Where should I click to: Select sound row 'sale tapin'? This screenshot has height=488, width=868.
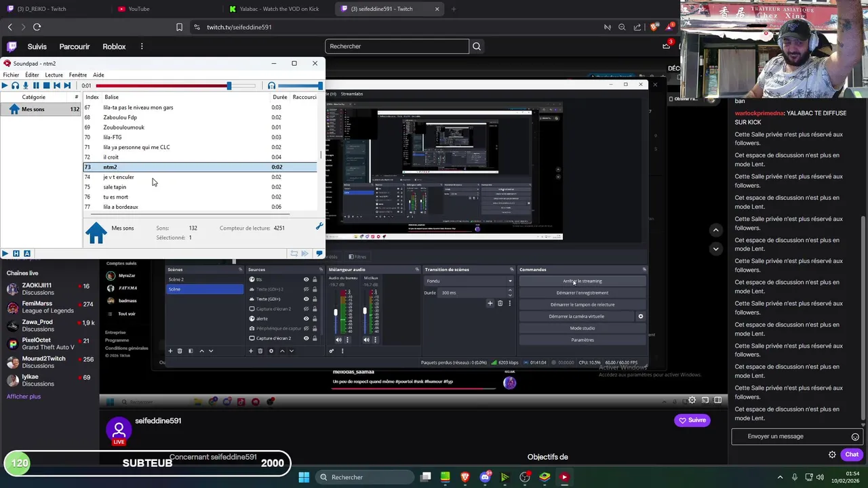200,187
